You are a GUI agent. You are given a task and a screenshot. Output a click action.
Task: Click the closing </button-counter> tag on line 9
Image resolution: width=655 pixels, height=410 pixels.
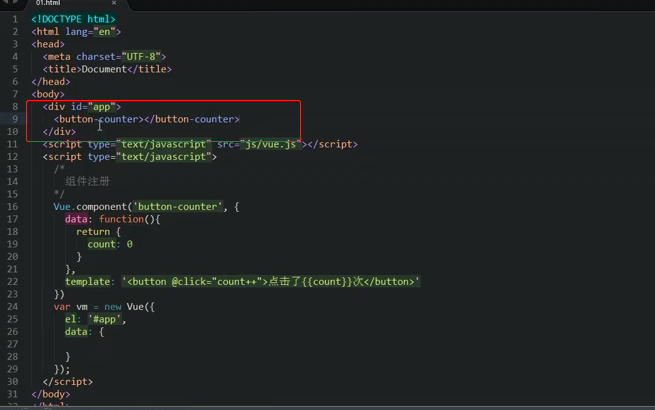(x=192, y=120)
